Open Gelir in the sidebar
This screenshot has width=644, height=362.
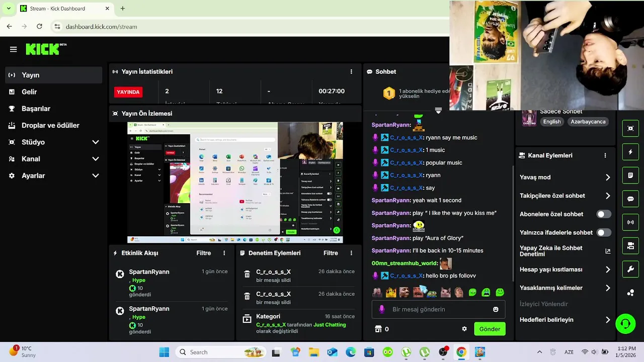(53, 92)
